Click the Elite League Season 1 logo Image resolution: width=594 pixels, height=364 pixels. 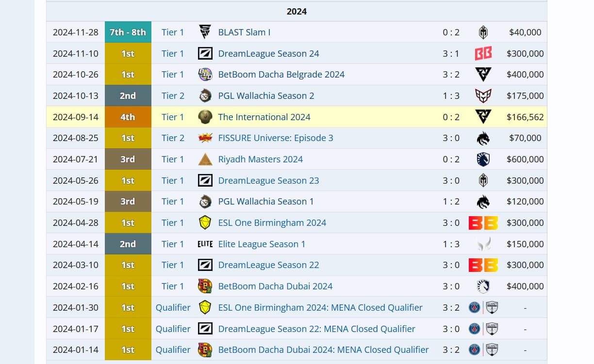click(205, 244)
